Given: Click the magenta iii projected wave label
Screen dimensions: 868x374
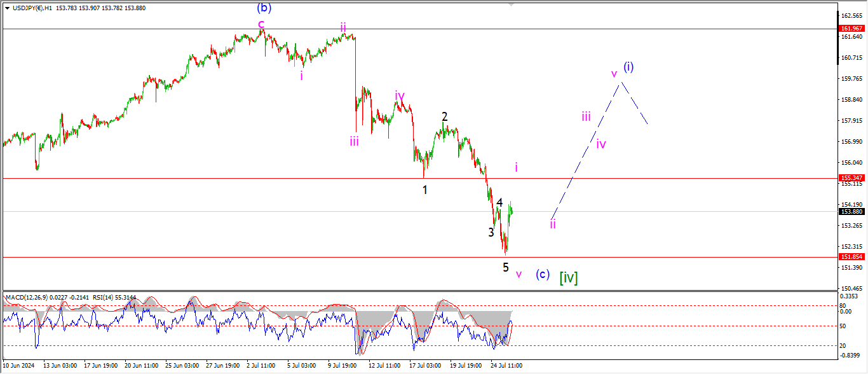Looking at the screenshot, I should (586, 116).
